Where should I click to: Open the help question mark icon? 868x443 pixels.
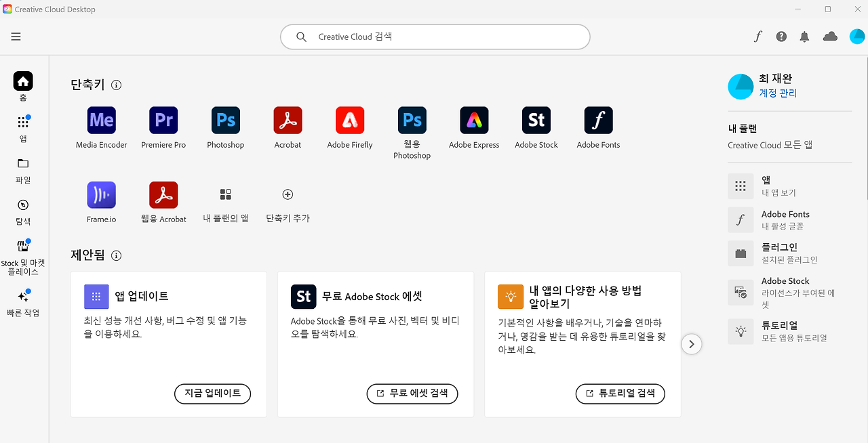(x=781, y=37)
